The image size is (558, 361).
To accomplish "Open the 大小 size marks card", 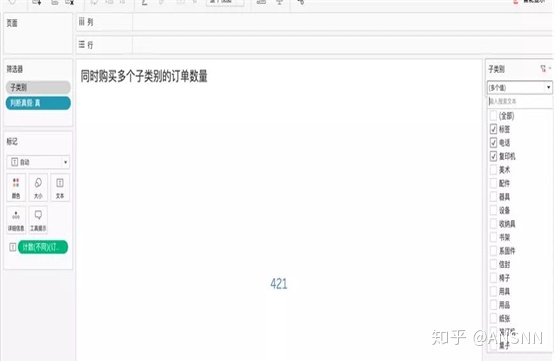I will [x=38, y=188].
